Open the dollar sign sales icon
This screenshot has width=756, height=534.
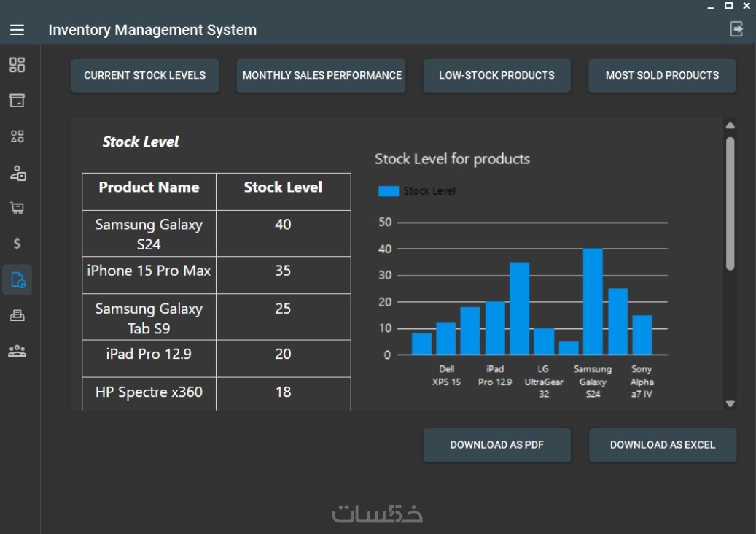click(17, 244)
